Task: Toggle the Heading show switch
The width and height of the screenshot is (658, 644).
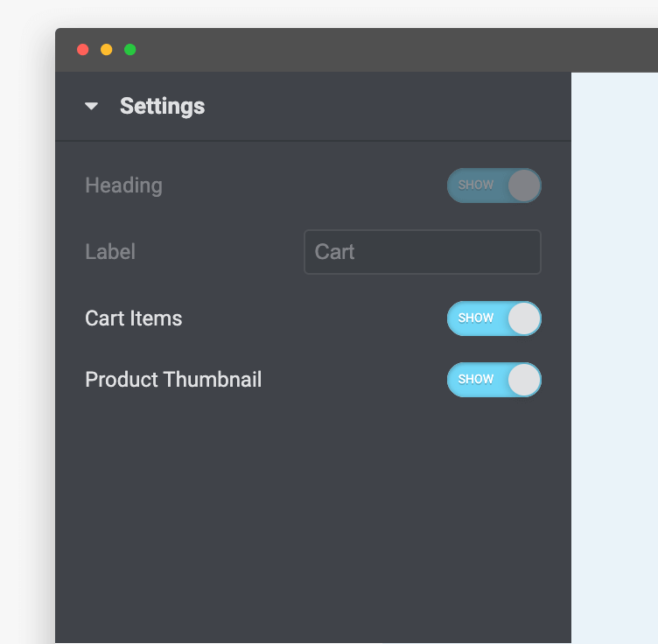Action: click(x=494, y=185)
